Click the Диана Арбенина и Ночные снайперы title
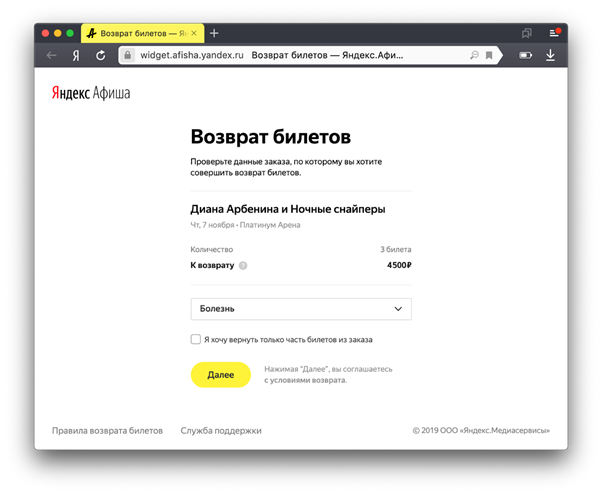The image size is (602, 495). tap(288, 209)
